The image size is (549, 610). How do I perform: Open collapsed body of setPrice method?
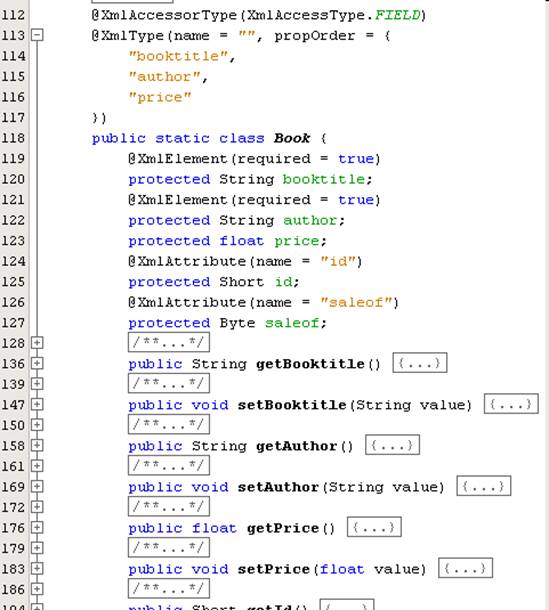465,568
